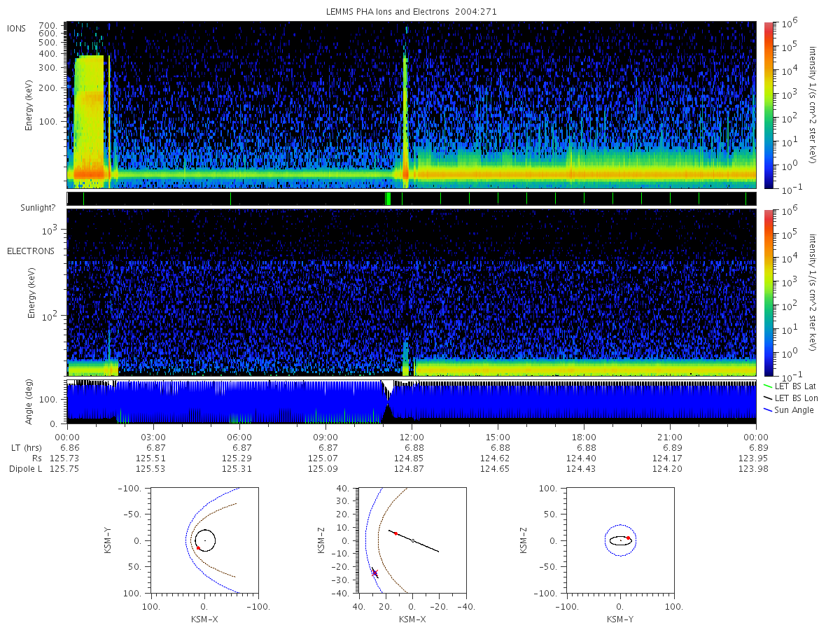Click the 'LT (hrs)' row label
This screenshot has width=840, height=630.
(x=27, y=447)
